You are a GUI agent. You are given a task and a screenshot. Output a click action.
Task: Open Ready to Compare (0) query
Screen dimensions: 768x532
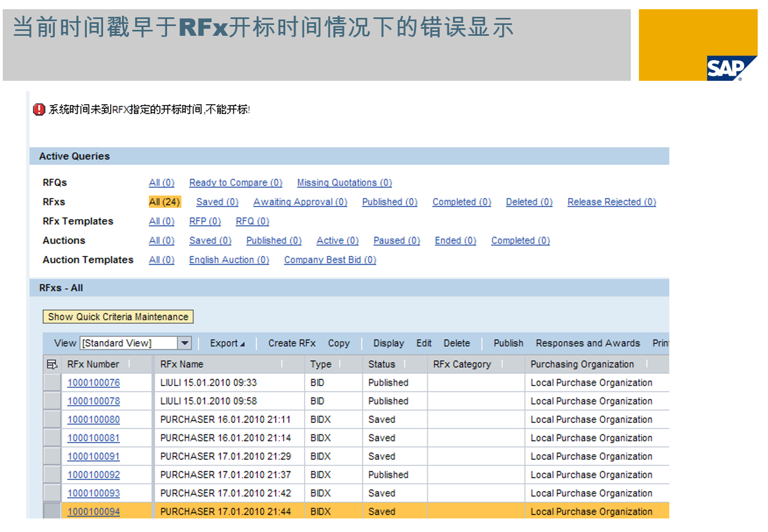[236, 183]
